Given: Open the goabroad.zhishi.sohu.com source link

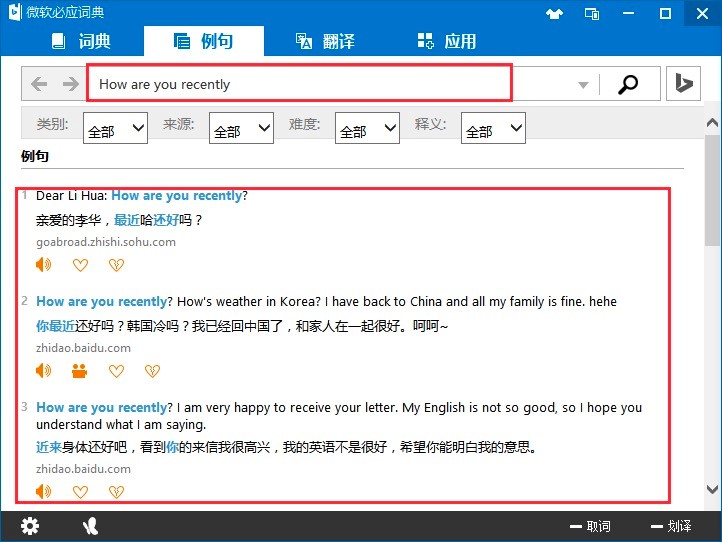Looking at the screenshot, I should pos(106,242).
